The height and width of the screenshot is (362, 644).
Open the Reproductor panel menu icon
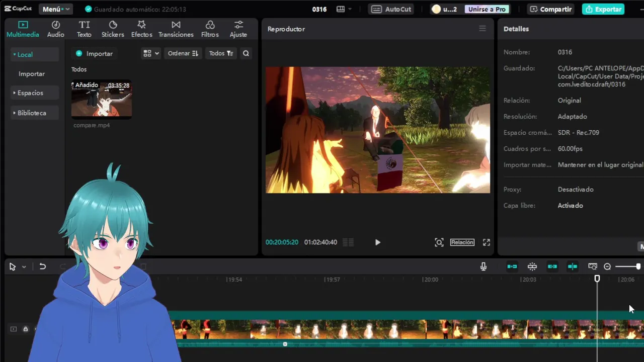(482, 29)
